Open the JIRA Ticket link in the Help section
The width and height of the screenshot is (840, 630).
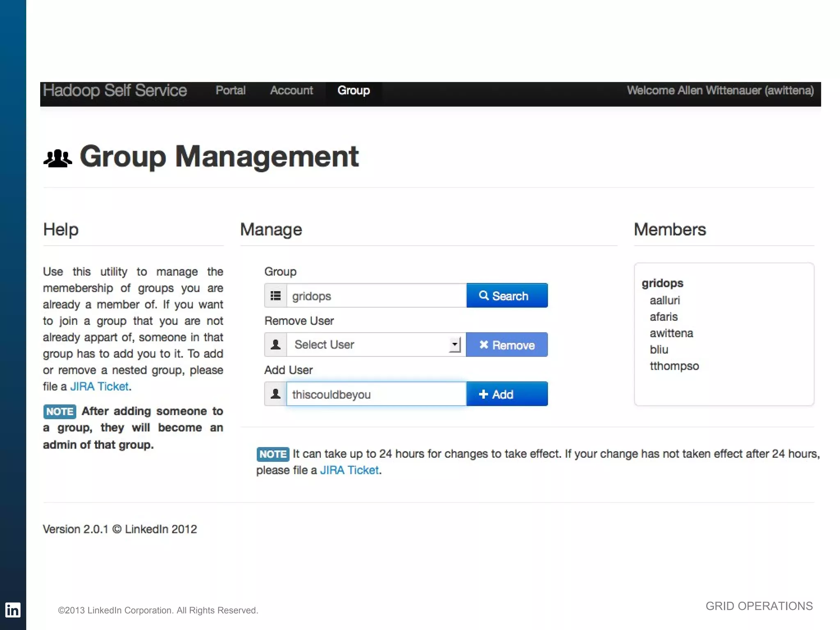point(99,386)
